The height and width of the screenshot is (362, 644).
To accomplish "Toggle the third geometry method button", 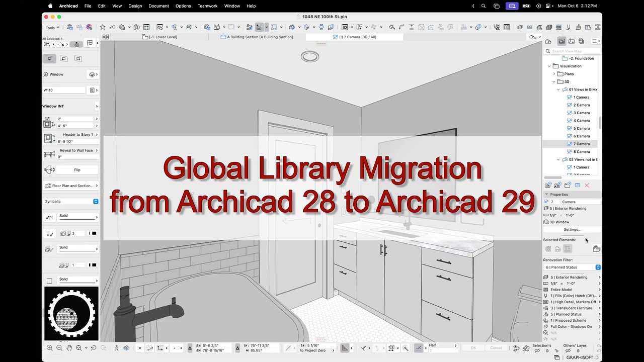I will click(x=77, y=58).
